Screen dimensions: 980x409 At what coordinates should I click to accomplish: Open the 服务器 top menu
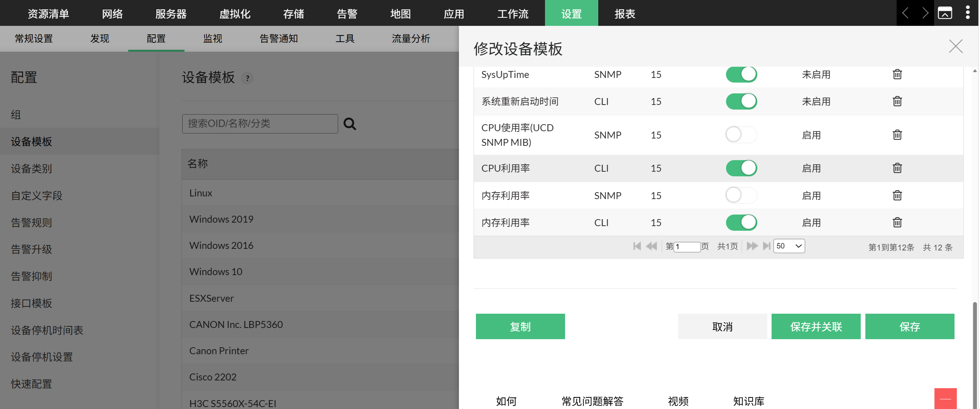(171, 14)
